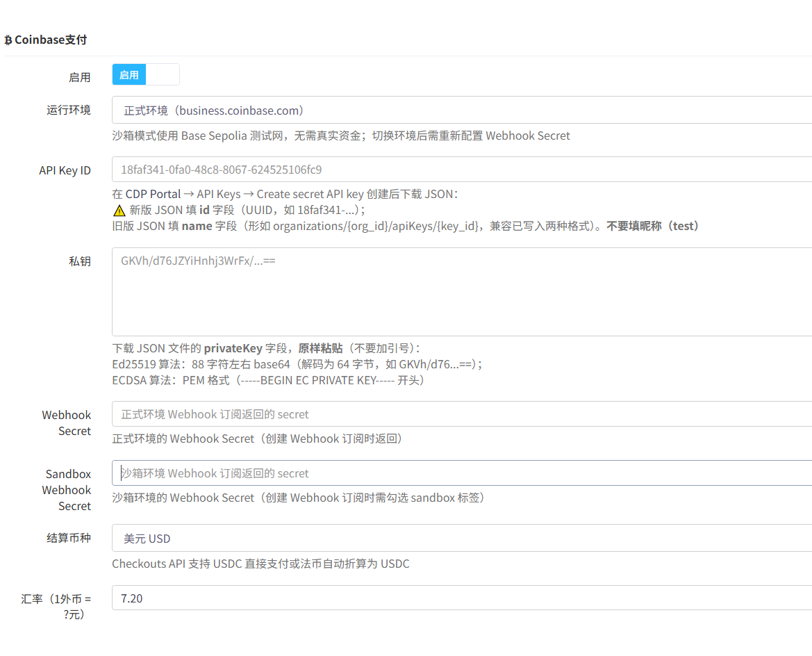Image resolution: width=812 pixels, height=656 pixels.
Task: Click the 私钥 private key textarea
Action: (462, 292)
